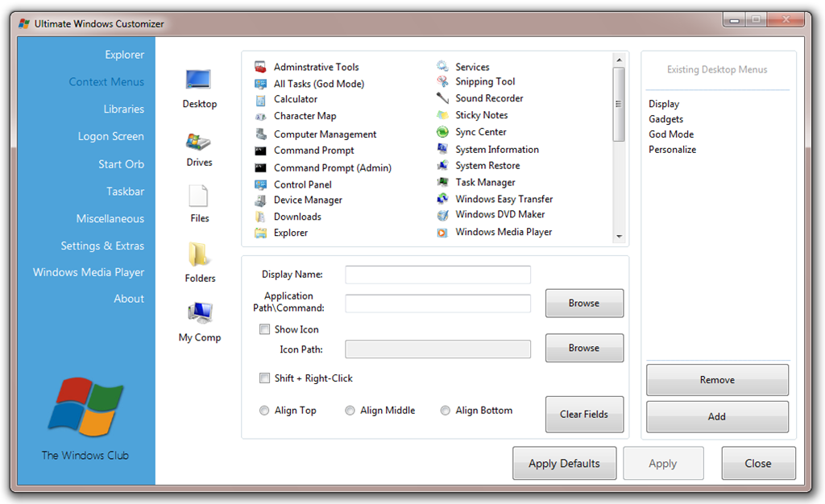Click the list scrollbar down arrow
This screenshot has width=825, height=504.
(x=620, y=237)
